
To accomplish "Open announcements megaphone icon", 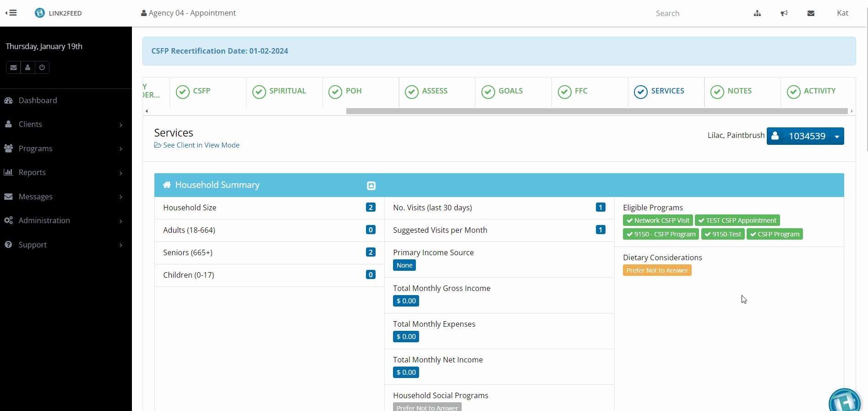I will click(x=784, y=13).
